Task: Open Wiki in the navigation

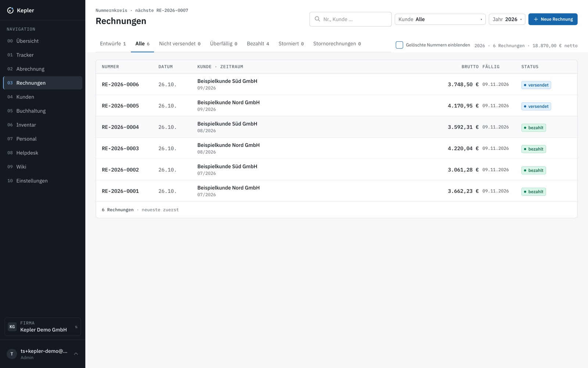Action: pos(43,167)
